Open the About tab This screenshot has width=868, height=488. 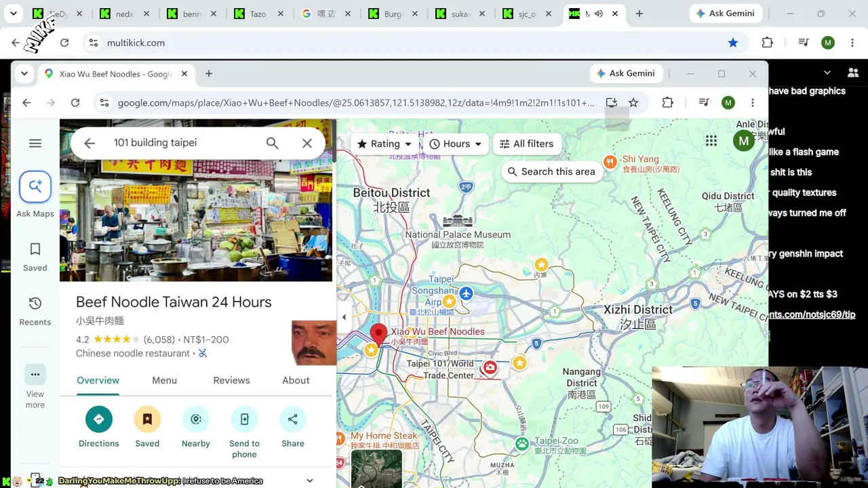(296, 380)
